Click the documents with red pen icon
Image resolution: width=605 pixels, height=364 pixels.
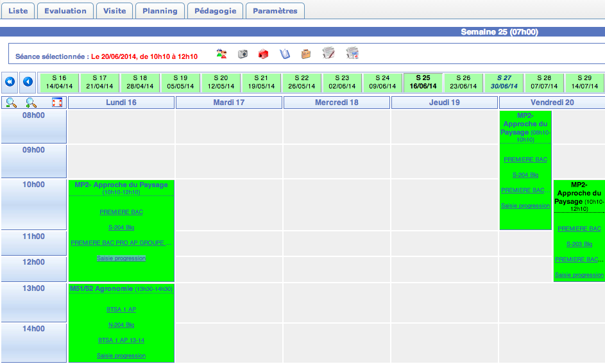tap(328, 54)
